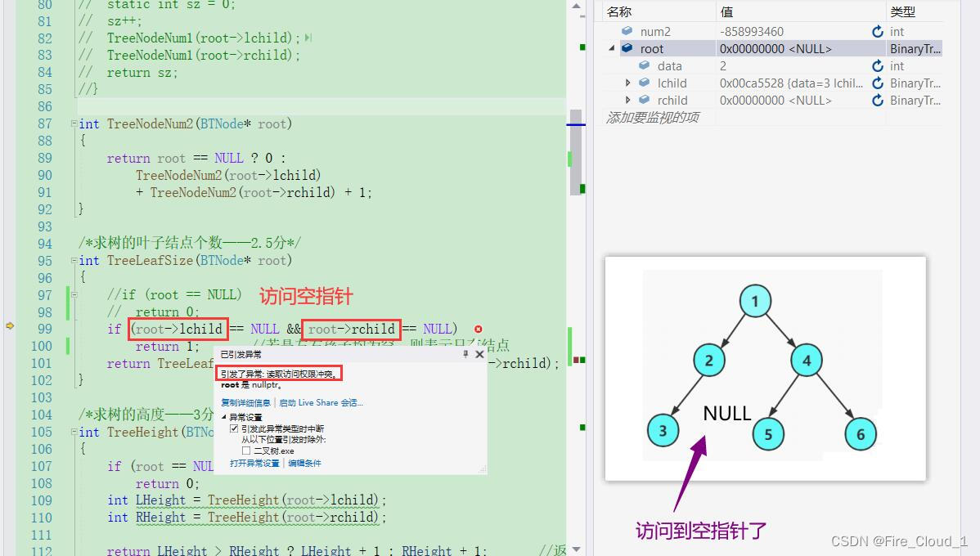Screen dimensions: 980x556
Task: Click 'return 0;' on line 108
Action: coord(167,483)
